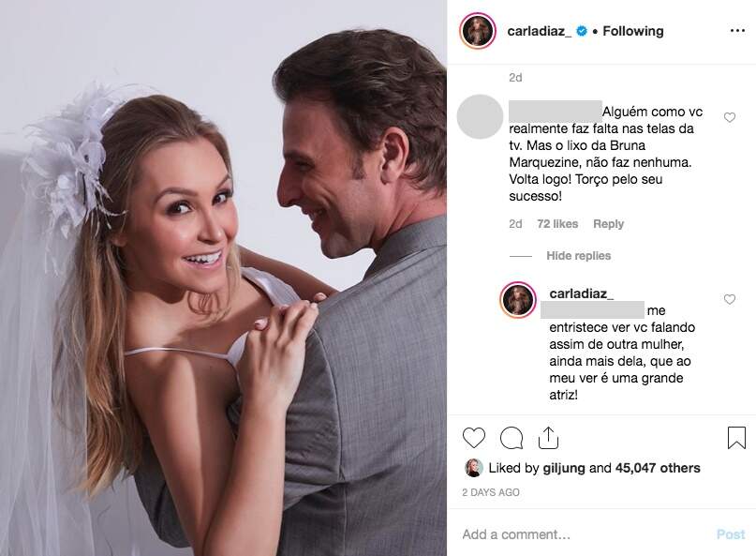Like carladiaz_'s reply comment

[x=730, y=300]
